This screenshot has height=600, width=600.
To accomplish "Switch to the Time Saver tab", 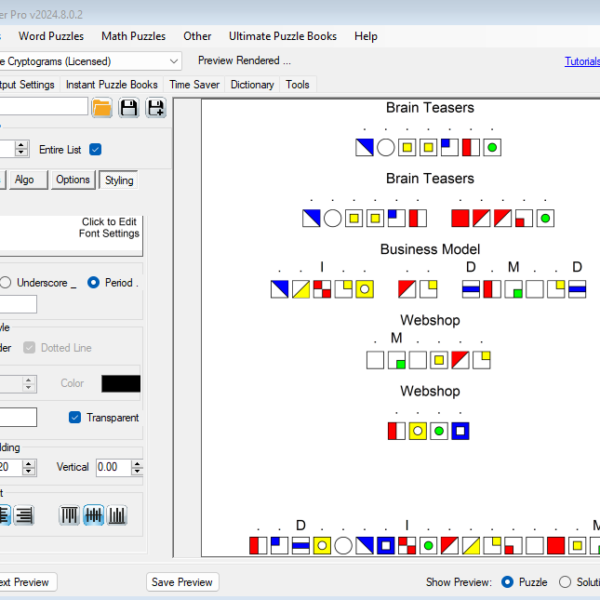I will [x=194, y=85].
